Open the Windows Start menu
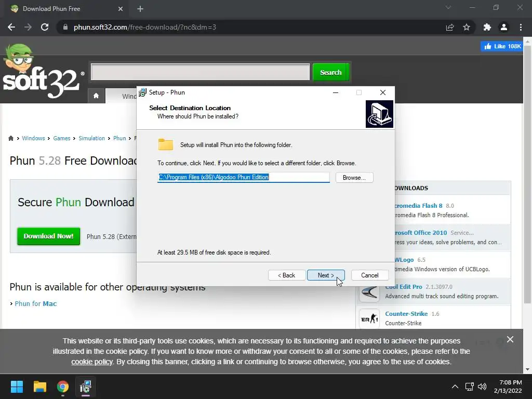The width and height of the screenshot is (532, 399). (17, 387)
